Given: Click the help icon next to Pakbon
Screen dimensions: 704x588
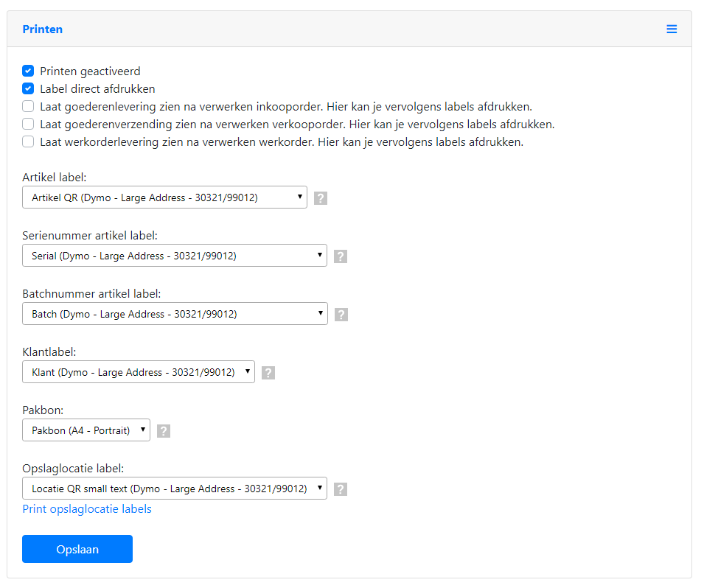Looking at the screenshot, I should tap(163, 430).
